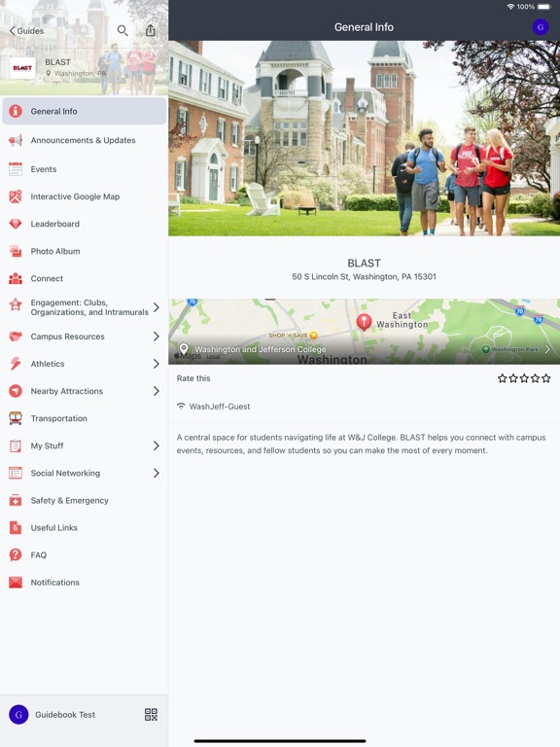Click the Interactive Google Map icon
560x747 pixels.
[16, 196]
